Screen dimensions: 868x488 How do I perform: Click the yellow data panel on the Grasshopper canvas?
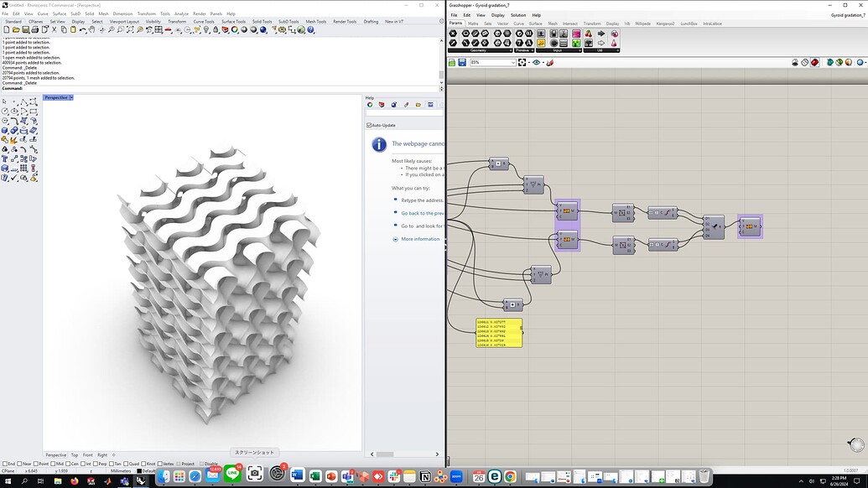point(499,331)
